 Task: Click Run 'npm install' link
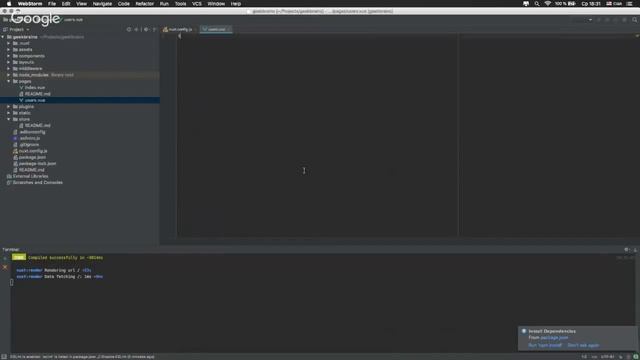[545, 345]
